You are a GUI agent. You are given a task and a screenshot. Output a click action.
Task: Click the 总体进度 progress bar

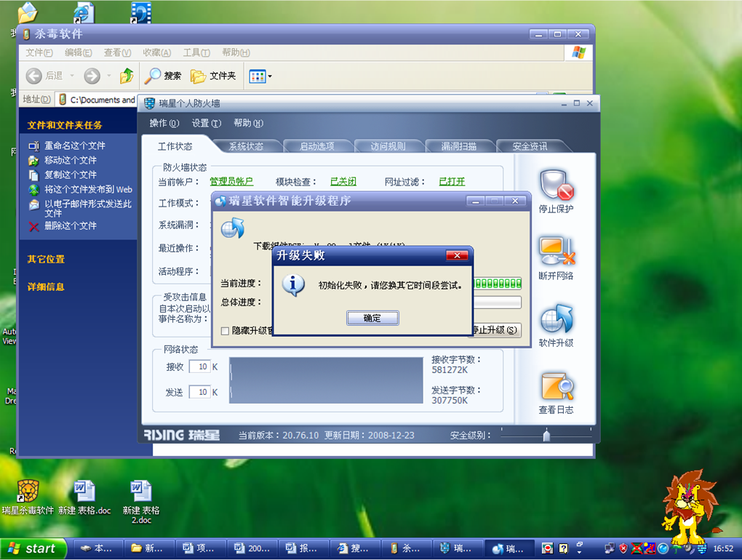tap(498, 303)
